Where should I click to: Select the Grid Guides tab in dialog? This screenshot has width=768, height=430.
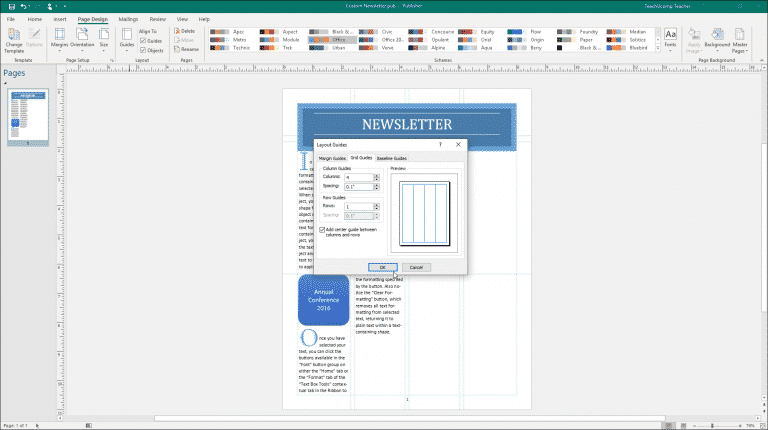[x=361, y=158]
